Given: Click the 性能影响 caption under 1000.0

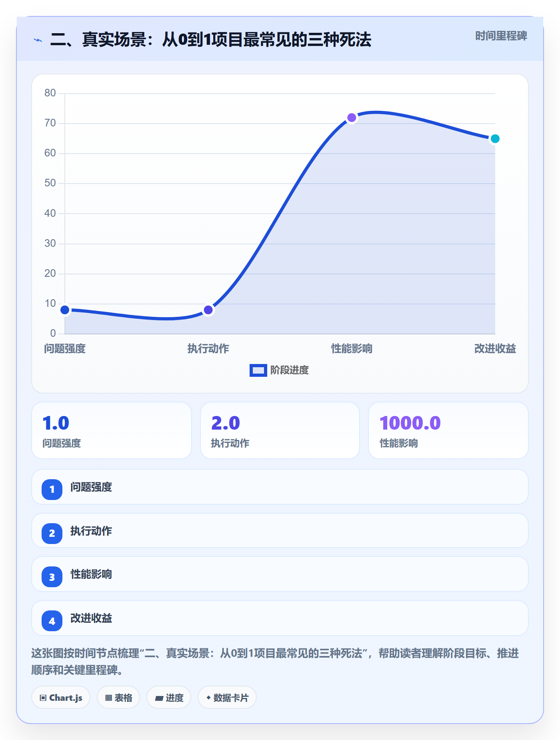Looking at the screenshot, I should point(399,443).
